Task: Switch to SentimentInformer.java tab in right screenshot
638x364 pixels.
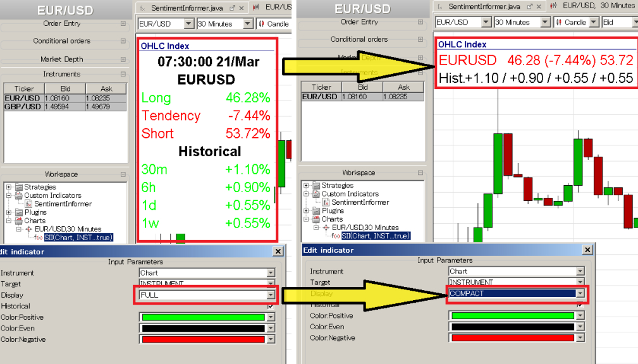Action: click(484, 6)
